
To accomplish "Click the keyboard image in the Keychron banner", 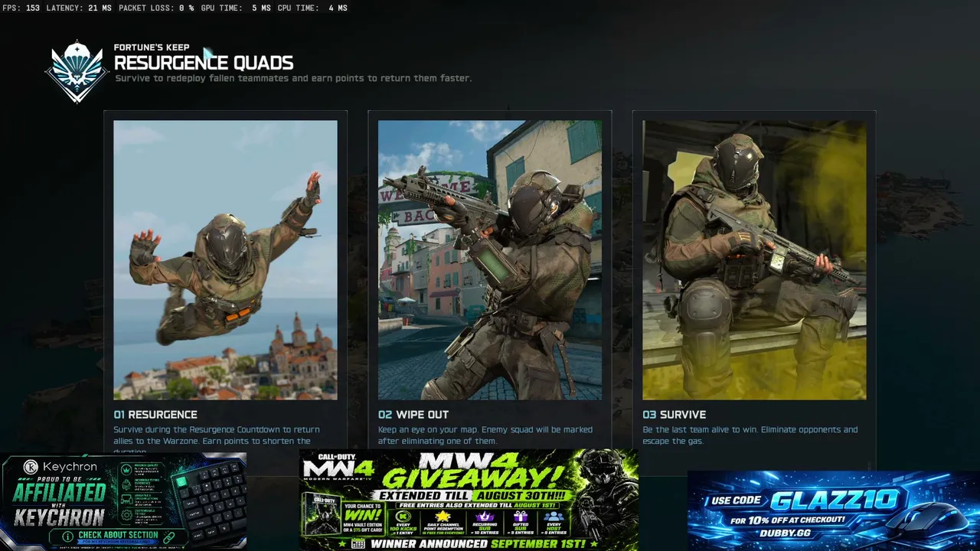I will (208, 501).
